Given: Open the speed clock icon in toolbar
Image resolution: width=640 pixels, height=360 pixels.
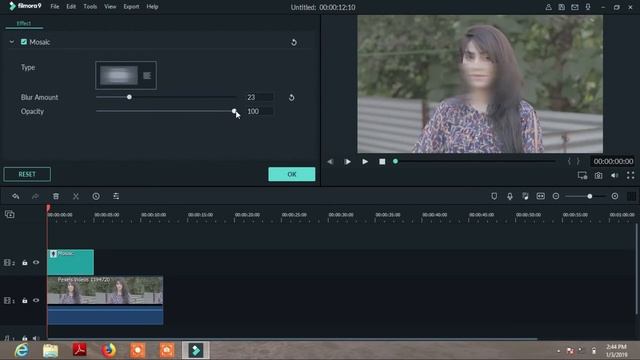Looking at the screenshot, I should pos(96,196).
